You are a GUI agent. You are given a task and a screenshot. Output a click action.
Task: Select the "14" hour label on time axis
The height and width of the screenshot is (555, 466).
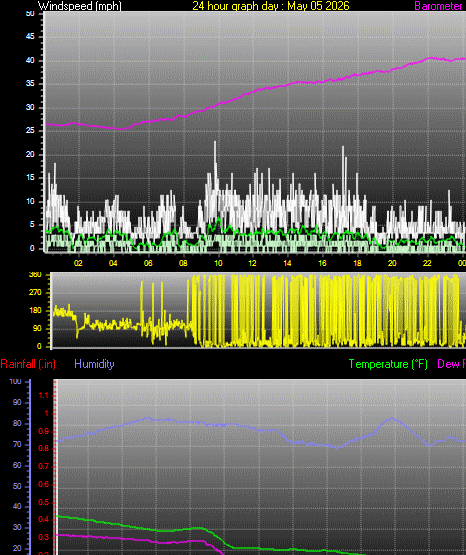[287, 263]
